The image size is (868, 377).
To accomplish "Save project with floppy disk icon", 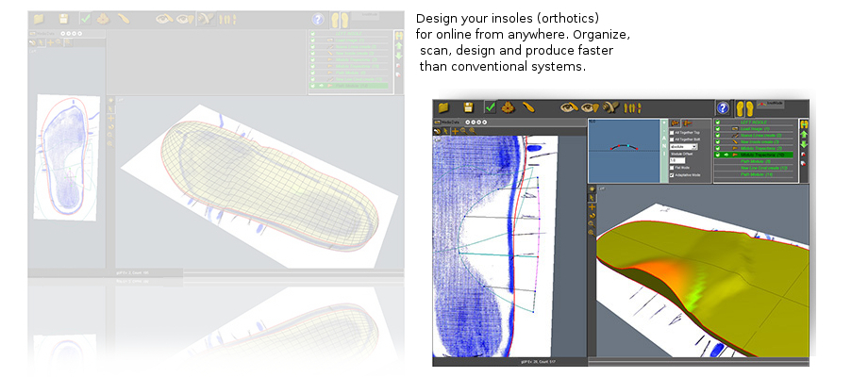I will pyautogui.click(x=467, y=108).
